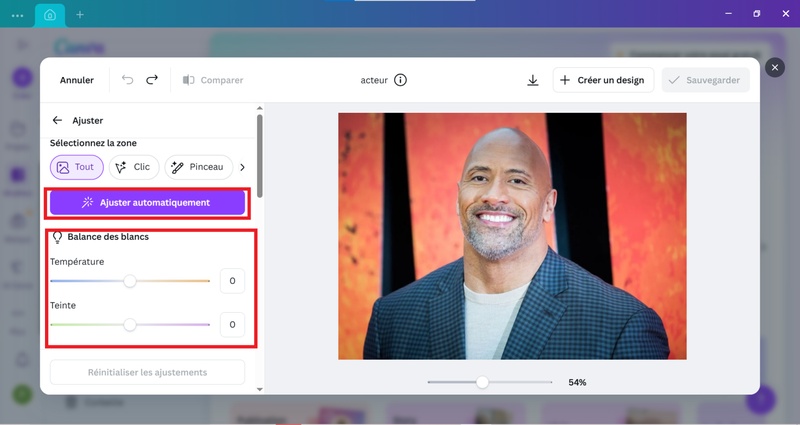
Task: Click the panel scrollbar up arrow
Action: 260,108
